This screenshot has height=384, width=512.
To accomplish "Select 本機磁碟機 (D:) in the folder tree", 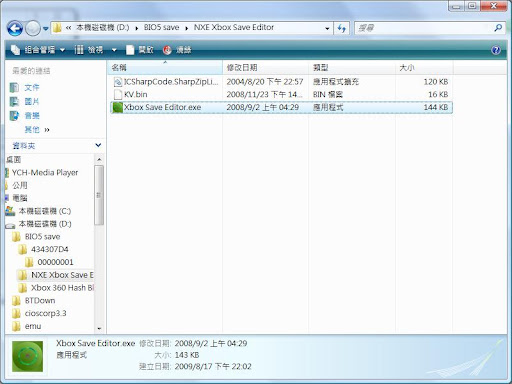I will [x=45, y=224].
